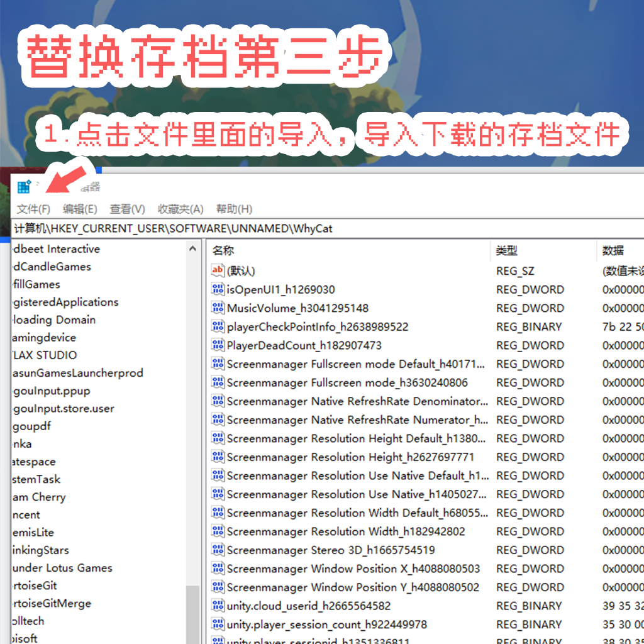The width and height of the screenshot is (644, 644).
Task: Open the 文件(F) menu
Action: coord(33,209)
